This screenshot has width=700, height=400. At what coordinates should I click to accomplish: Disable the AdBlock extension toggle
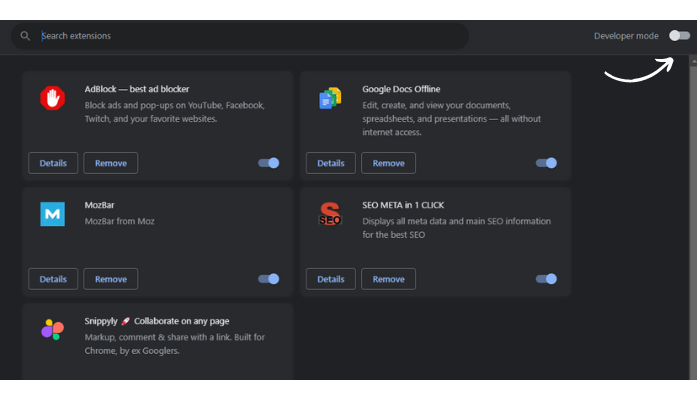(x=269, y=163)
